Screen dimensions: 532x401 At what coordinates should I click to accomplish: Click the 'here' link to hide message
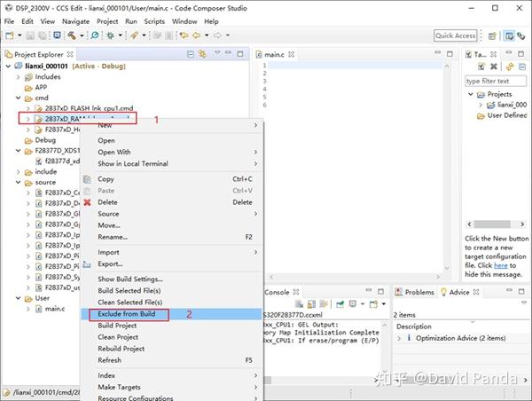coord(500,265)
